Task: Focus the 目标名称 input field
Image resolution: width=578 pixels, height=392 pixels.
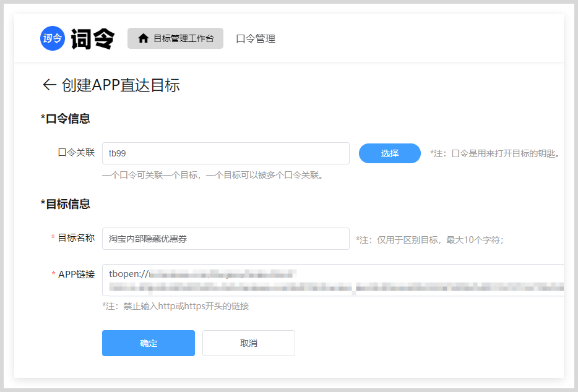Action: pos(226,239)
